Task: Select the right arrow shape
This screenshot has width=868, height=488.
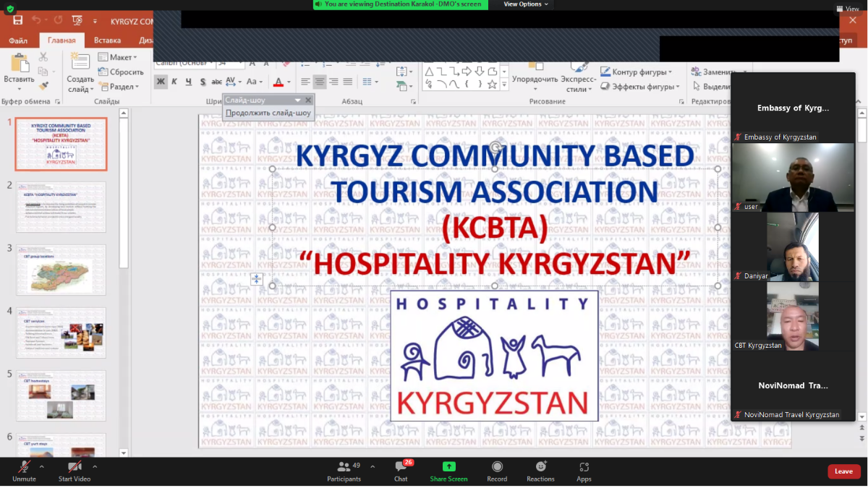Action: click(x=467, y=71)
